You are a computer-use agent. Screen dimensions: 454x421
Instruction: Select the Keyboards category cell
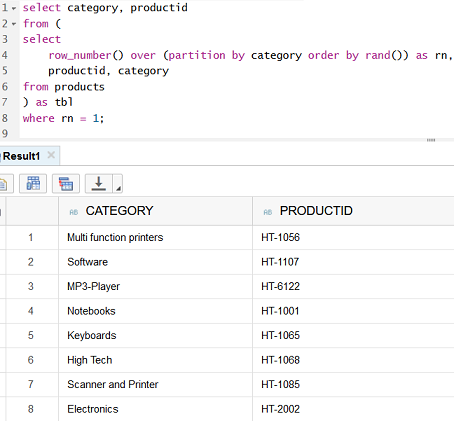[x=155, y=335]
